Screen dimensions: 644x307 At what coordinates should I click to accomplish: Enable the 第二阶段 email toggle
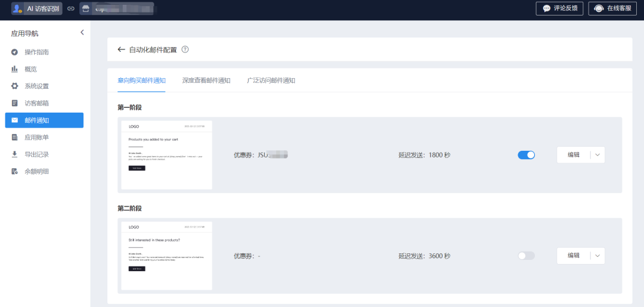coord(526,256)
